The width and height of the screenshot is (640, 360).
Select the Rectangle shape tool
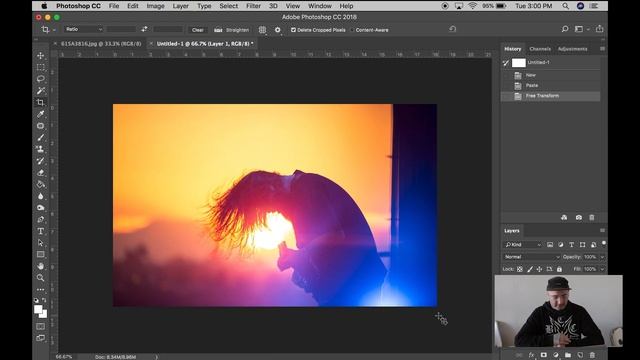click(x=40, y=254)
